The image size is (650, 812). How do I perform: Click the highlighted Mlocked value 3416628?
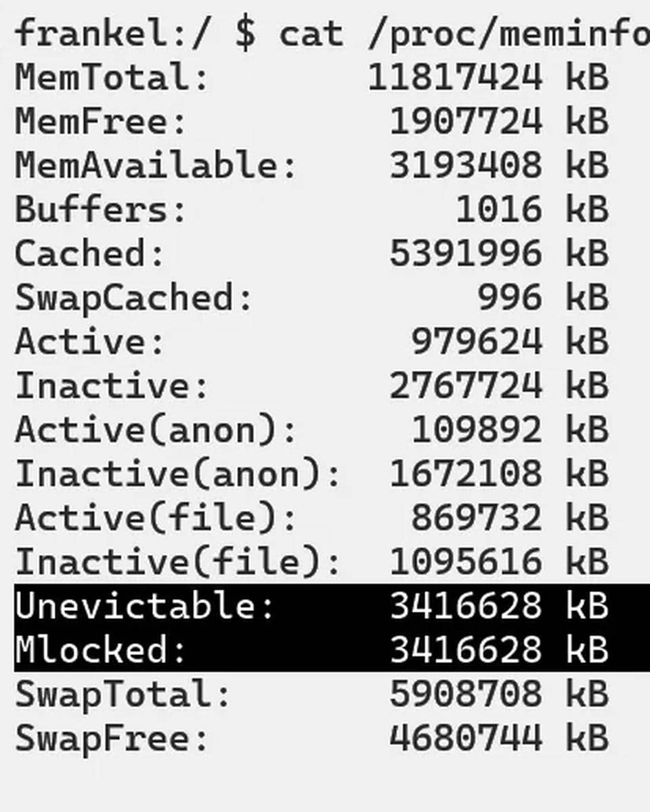coord(466,650)
